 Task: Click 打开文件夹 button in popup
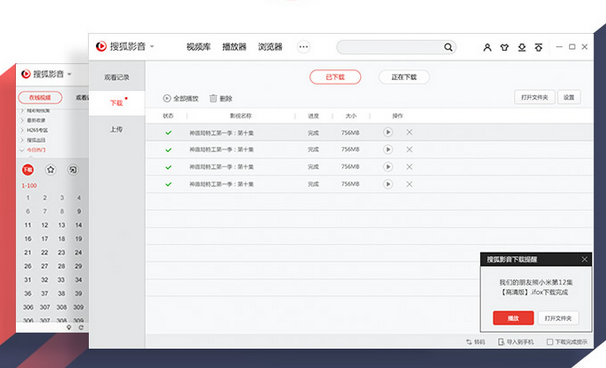click(x=558, y=318)
